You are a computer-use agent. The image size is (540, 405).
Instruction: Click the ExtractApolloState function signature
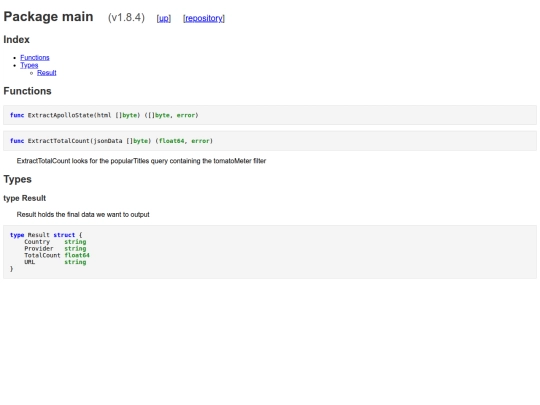point(104,115)
